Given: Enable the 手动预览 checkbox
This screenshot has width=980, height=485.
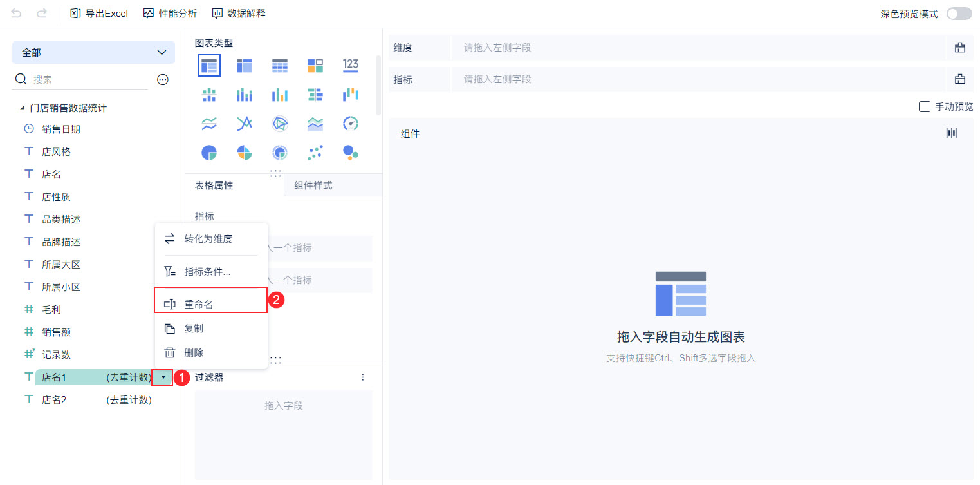Looking at the screenshot, I should point(925,107).
